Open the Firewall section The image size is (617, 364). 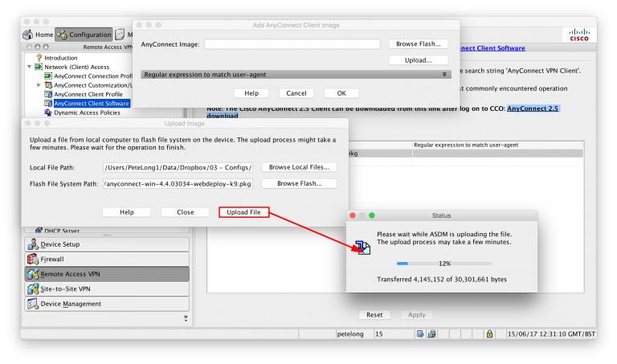107,259
